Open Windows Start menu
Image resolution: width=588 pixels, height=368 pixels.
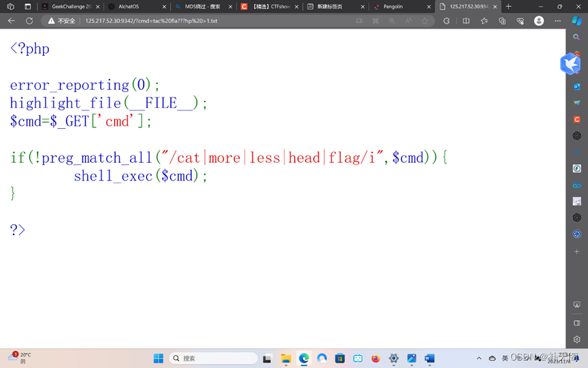pos(159,358)
